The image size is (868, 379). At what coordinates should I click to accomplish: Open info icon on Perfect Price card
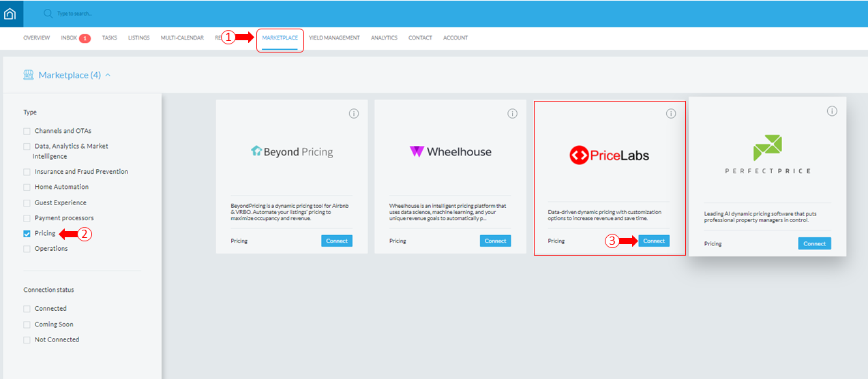tap(832, 111)
